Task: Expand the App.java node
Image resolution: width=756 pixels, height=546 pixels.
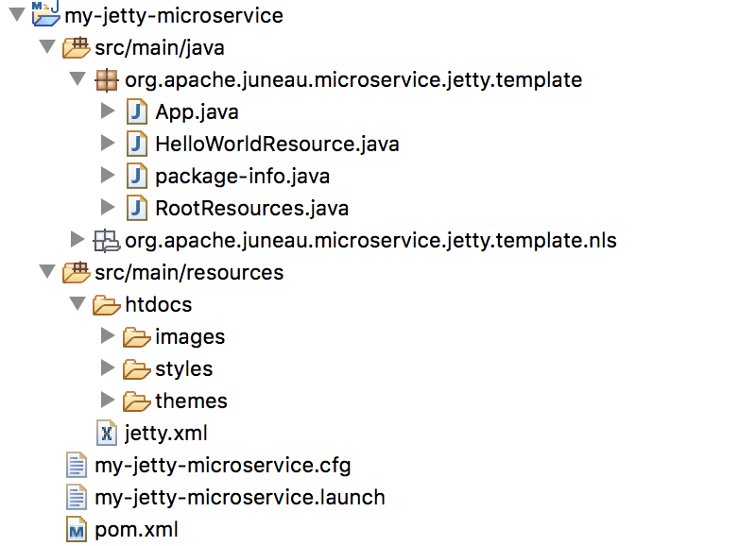Action: [x=108, y=111]
